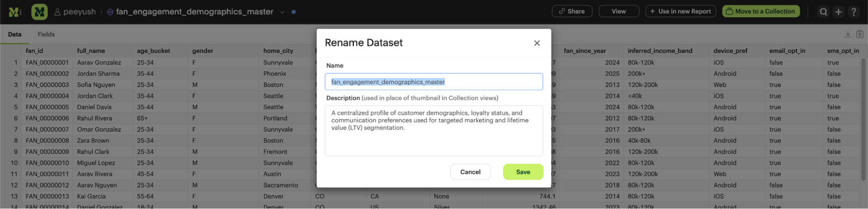868x209 pixels.
Task: Open the Mode home logo
Action: tap(15, 12)
